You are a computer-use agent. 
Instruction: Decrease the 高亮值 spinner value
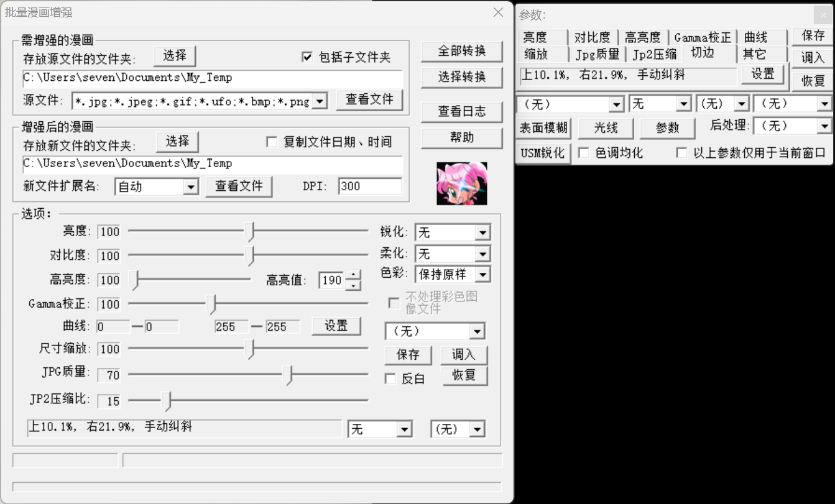pos(353,285)
